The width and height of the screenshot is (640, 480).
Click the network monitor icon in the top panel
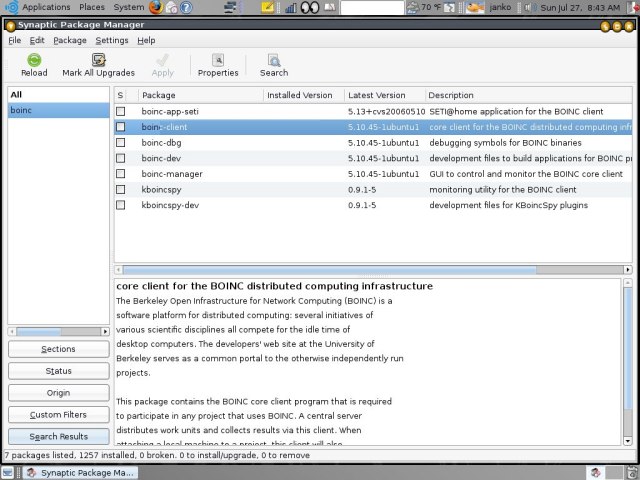click(x=231, y=7)
